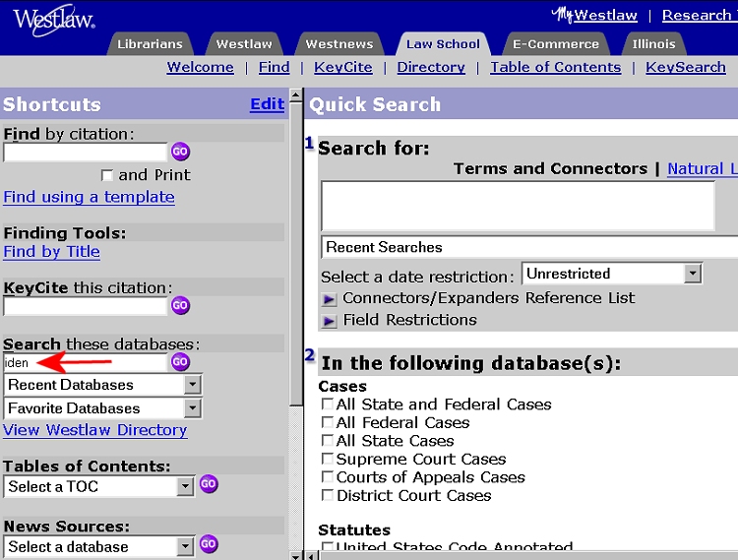
Task: Switch to Natural Language search link
Action: click(703, 168)
